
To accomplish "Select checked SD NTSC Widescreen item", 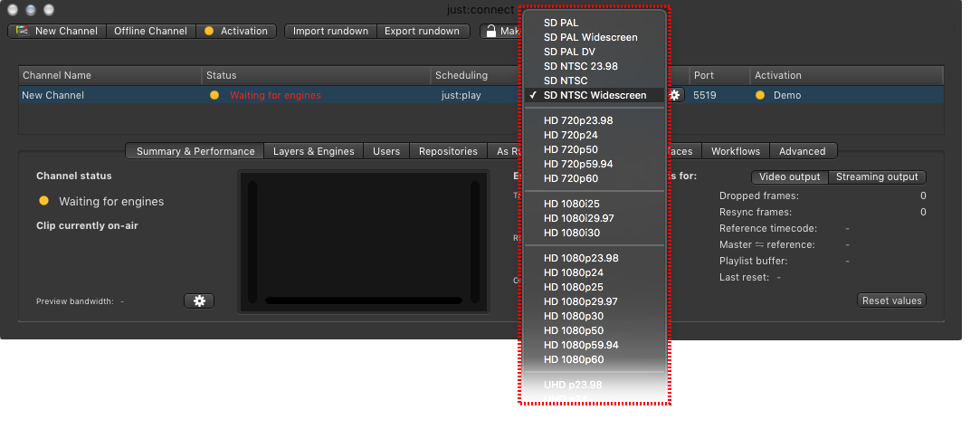I will tap(595, 95).
